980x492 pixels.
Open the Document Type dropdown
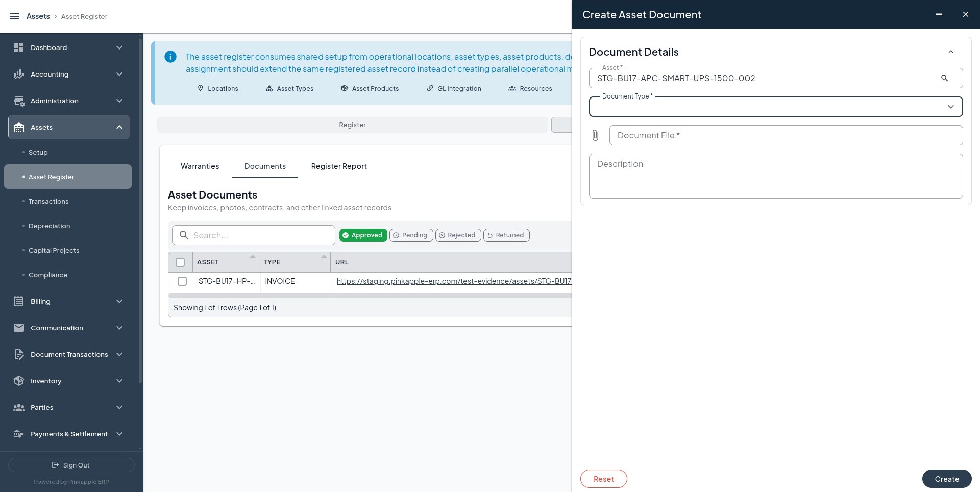coord(776,107)
